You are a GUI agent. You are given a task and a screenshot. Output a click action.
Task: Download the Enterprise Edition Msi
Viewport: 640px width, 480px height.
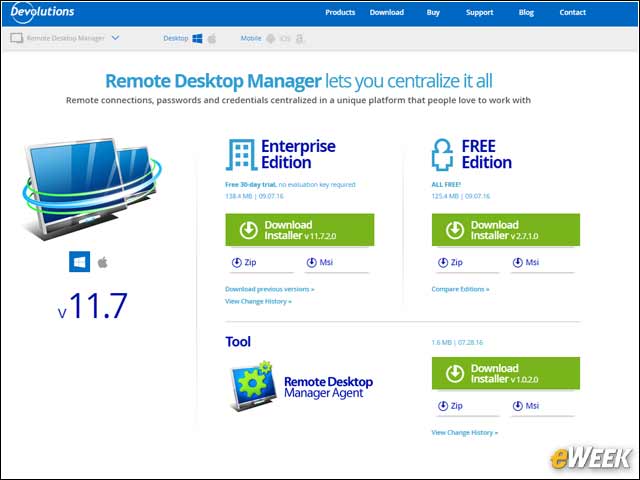click(320, 262)
